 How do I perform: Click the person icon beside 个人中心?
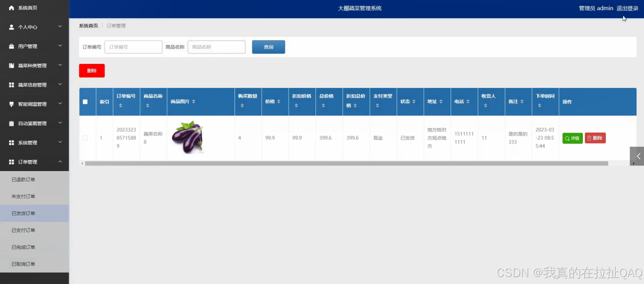tap(11, 27)
